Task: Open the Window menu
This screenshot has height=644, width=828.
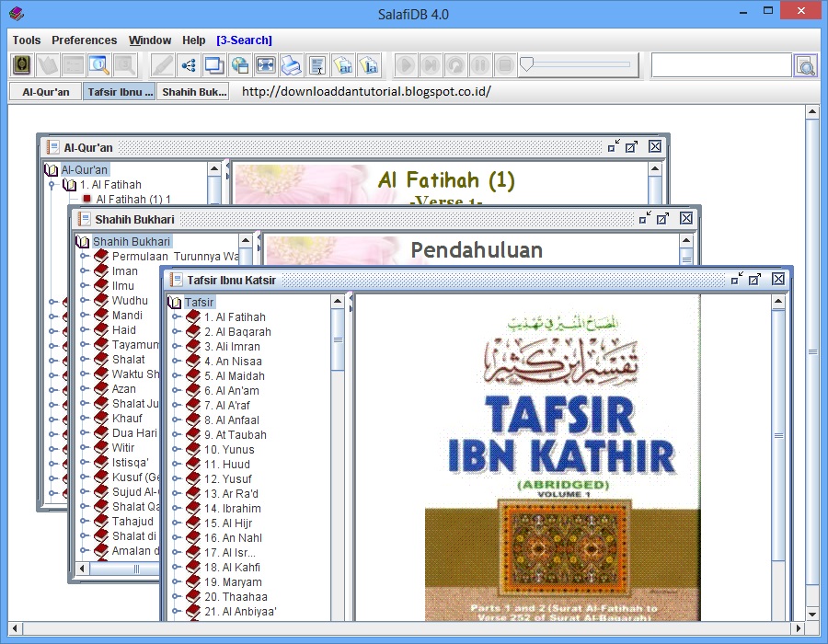Action: pyautogui.click(x=150, y=40)
